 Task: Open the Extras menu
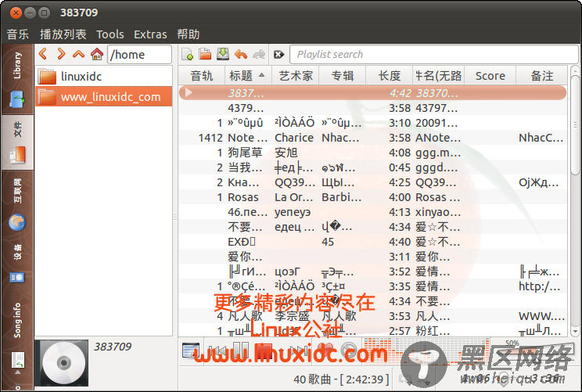[150, 34]
